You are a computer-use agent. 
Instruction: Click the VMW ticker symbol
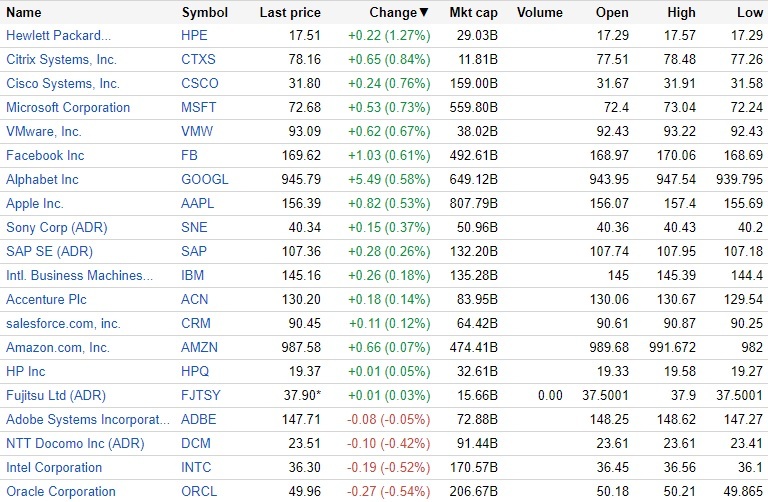(x=198, y=131)
